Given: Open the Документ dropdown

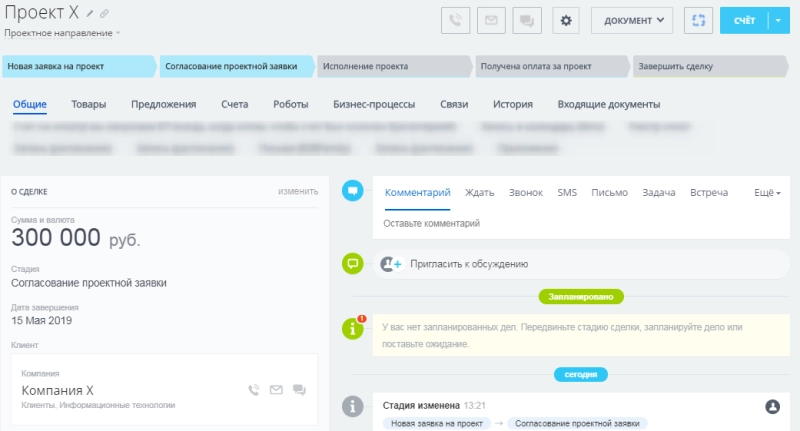Looking at the screenshot, I should (x=632, y=20).
